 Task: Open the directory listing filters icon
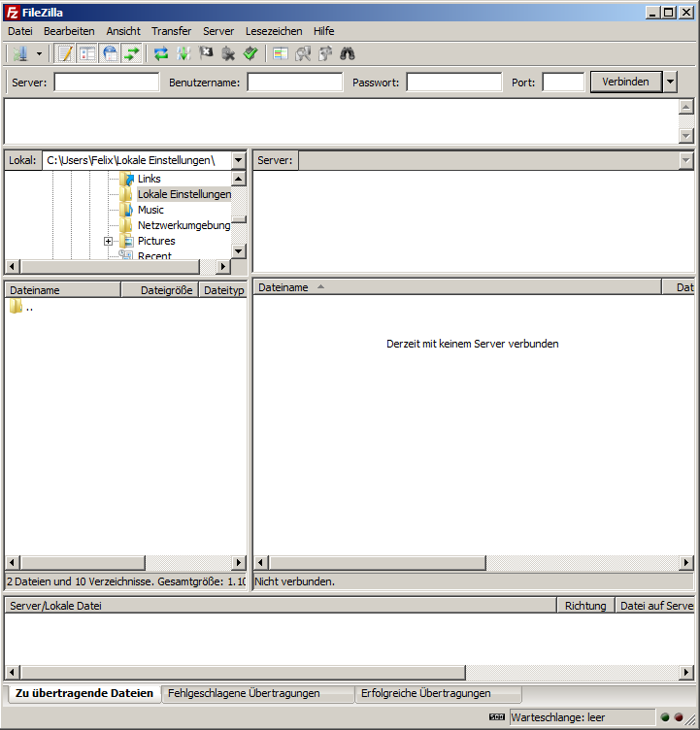point(281,54)
